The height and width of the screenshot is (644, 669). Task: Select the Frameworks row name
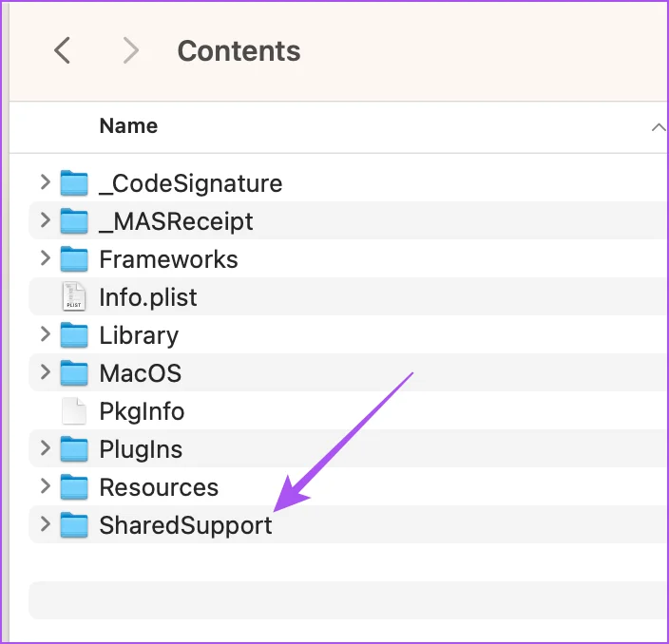pos(168,259)
